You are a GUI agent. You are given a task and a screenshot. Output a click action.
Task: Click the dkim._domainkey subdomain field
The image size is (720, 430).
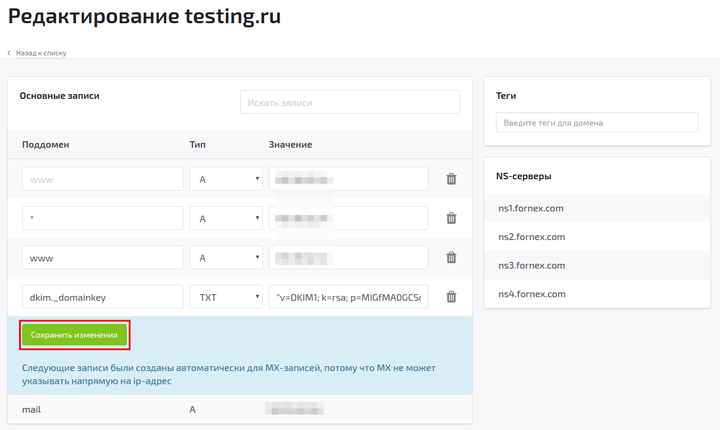coord(103,297)
